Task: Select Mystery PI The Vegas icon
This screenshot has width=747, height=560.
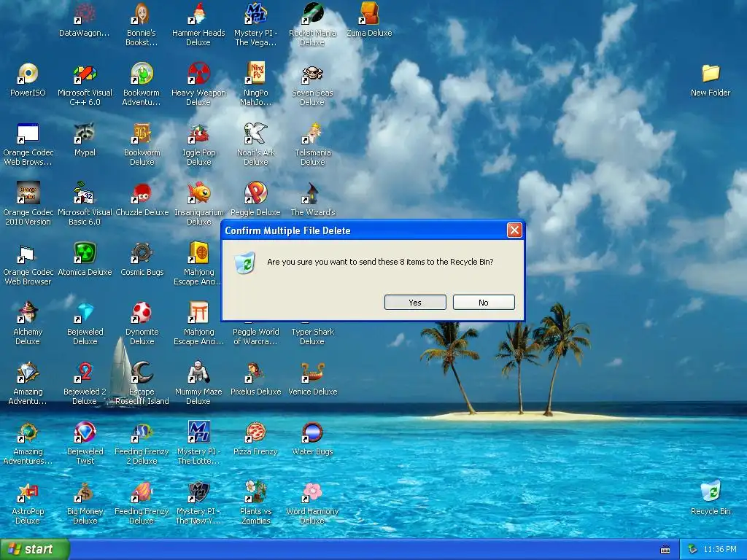Action: tap(256, 25)
